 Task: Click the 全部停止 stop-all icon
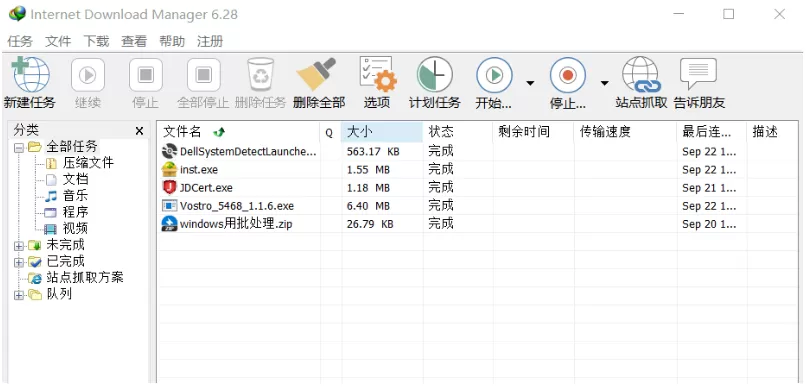click(204, 76)
